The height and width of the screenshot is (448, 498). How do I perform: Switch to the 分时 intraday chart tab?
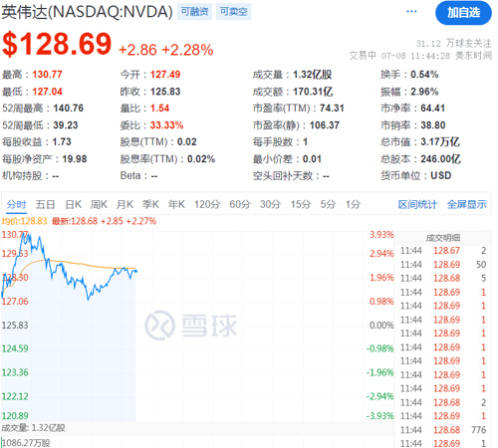coord(16,204)
